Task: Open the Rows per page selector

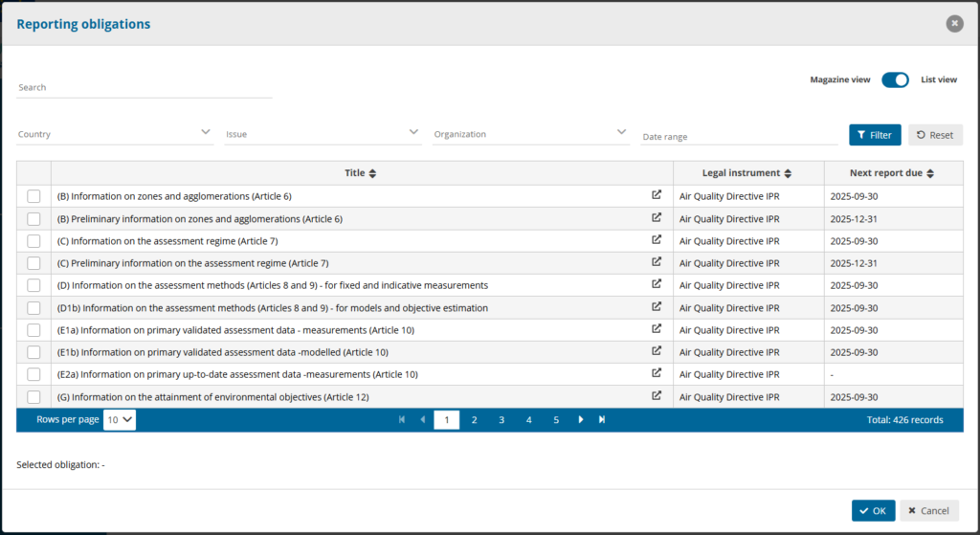Action: (120, 419)
